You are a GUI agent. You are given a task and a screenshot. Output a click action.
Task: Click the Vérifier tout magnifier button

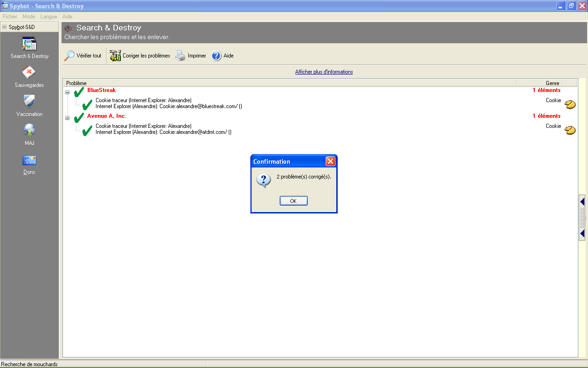pos(83,56)
